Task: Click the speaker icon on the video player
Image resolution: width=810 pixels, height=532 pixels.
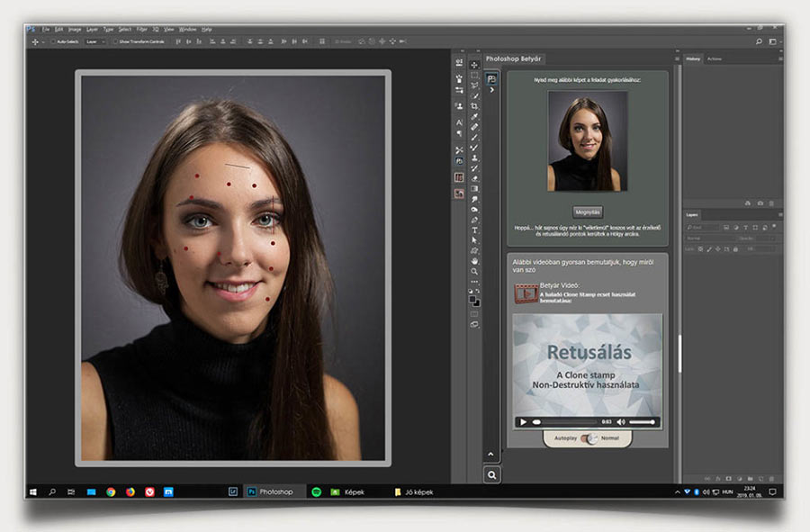Action: [x=620, y=419]
